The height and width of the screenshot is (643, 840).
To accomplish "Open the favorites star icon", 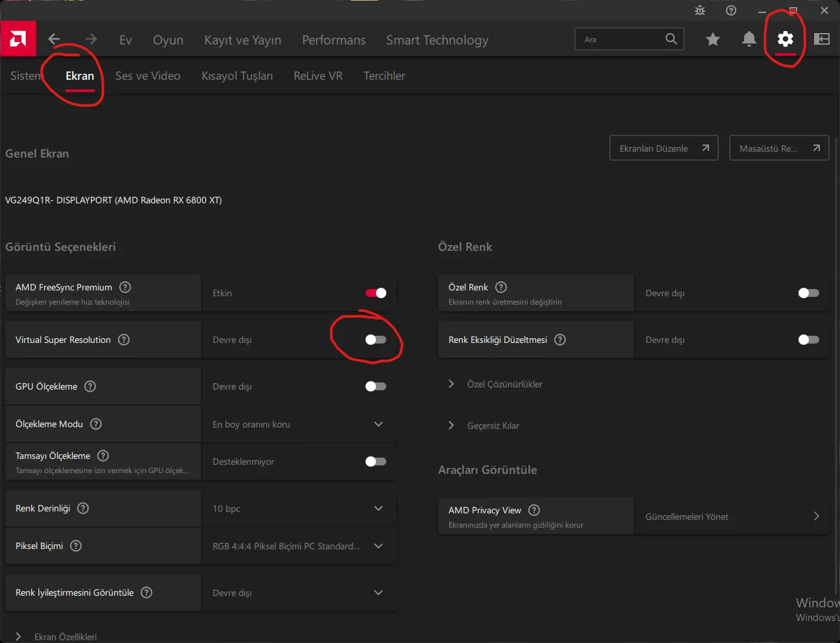I will coord(713,40).
